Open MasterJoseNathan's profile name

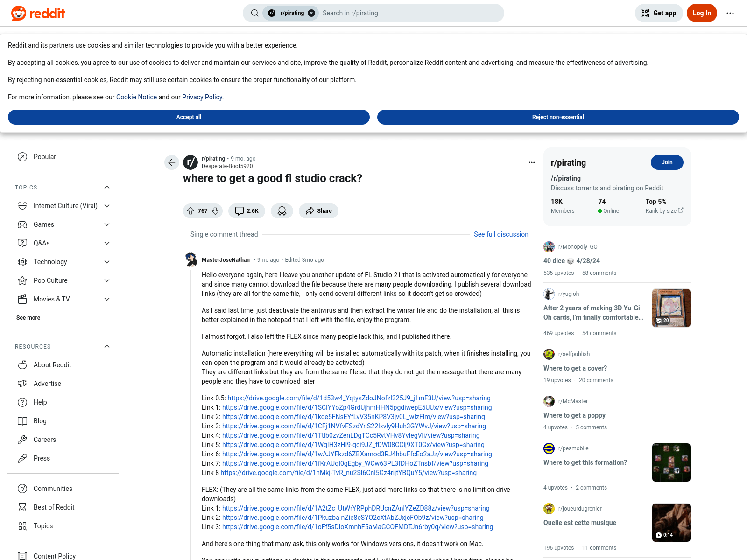click(226, 260)
